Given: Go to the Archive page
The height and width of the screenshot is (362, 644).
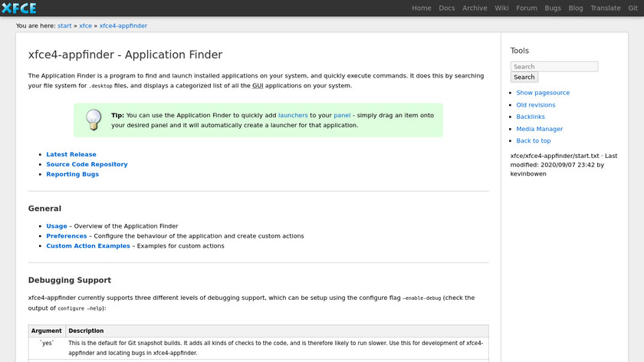Looking at the screenshot, I should (x=475, y=8).
